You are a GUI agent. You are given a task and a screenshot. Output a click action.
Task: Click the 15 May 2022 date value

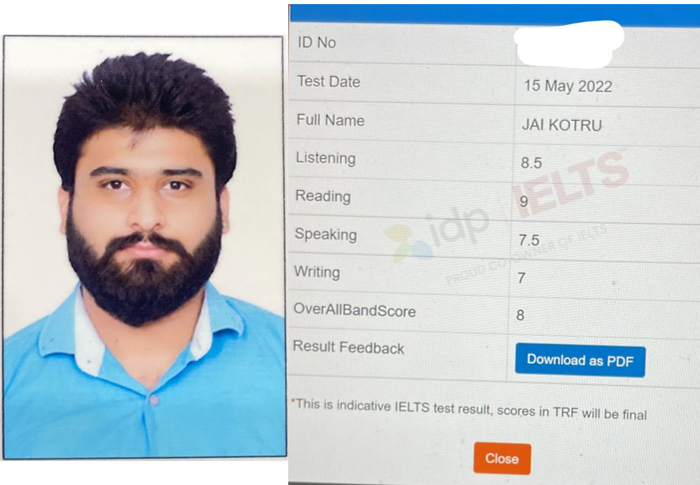(568, 86)
